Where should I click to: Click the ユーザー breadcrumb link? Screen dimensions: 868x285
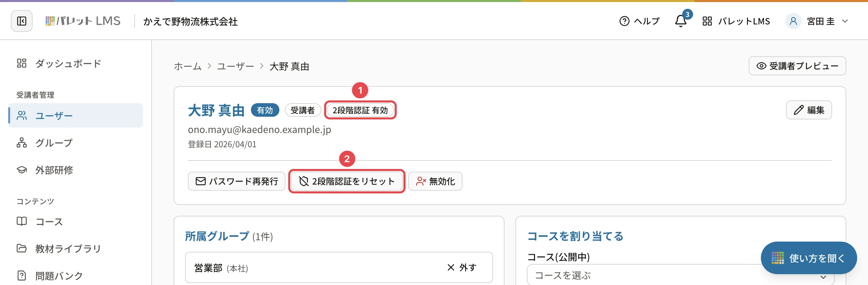point(235,66)
